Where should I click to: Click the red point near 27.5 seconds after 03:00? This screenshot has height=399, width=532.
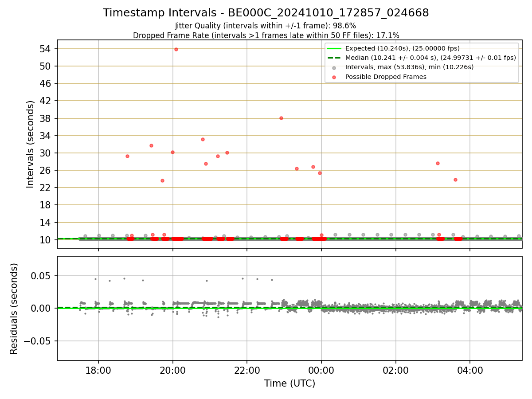coord(438,163)
